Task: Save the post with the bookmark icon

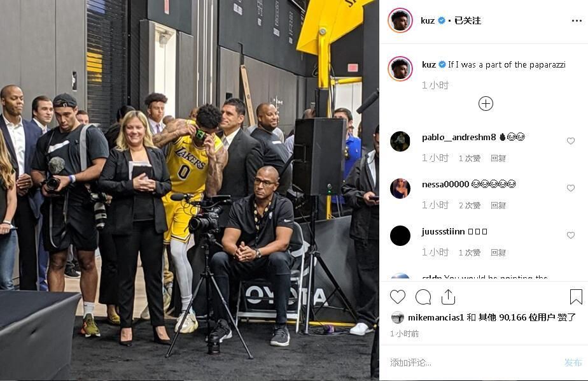Action: [576, 296]
